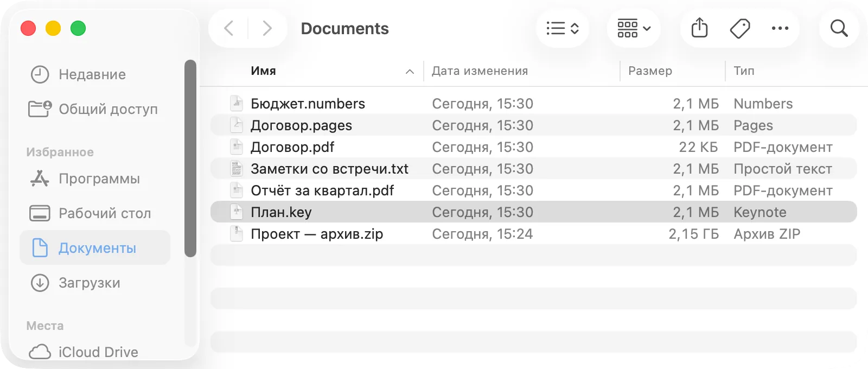Click the Documents window title

pyautogui.click(x=344, y=28)
